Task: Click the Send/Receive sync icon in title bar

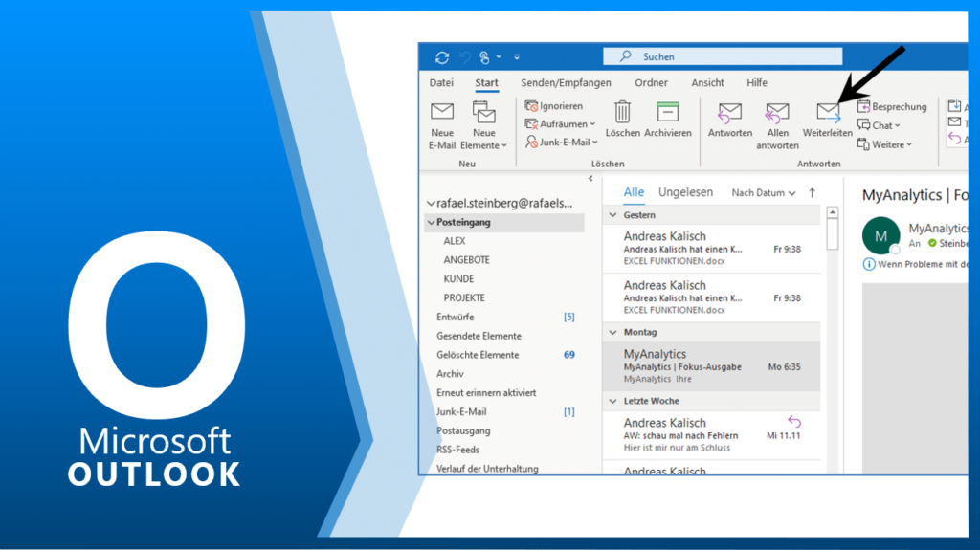Action: coord(442,57)
